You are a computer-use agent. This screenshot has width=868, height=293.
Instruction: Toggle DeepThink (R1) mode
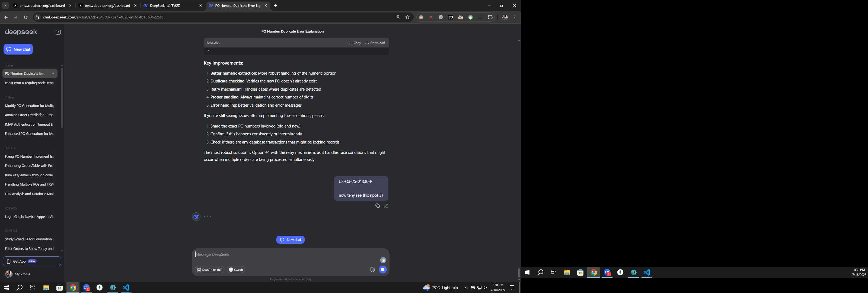point(210,270)
